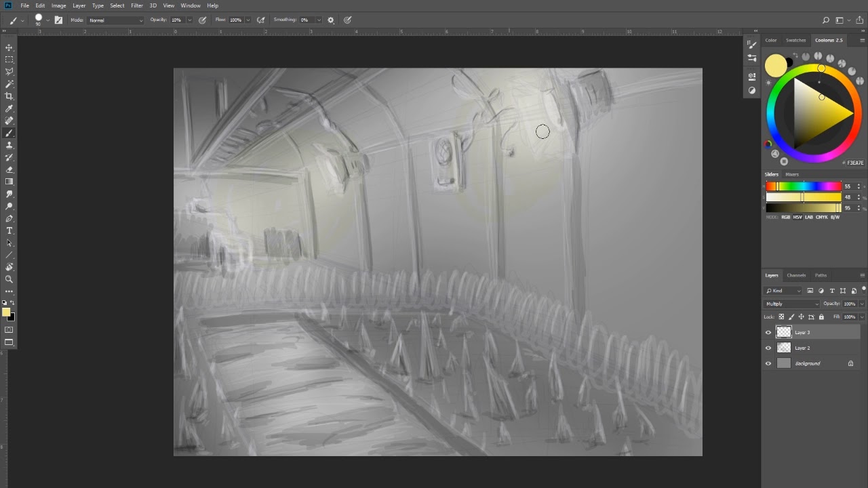Select the Crop tool
Viewport: 868px width, 488px height.
[x=9, y=96]
